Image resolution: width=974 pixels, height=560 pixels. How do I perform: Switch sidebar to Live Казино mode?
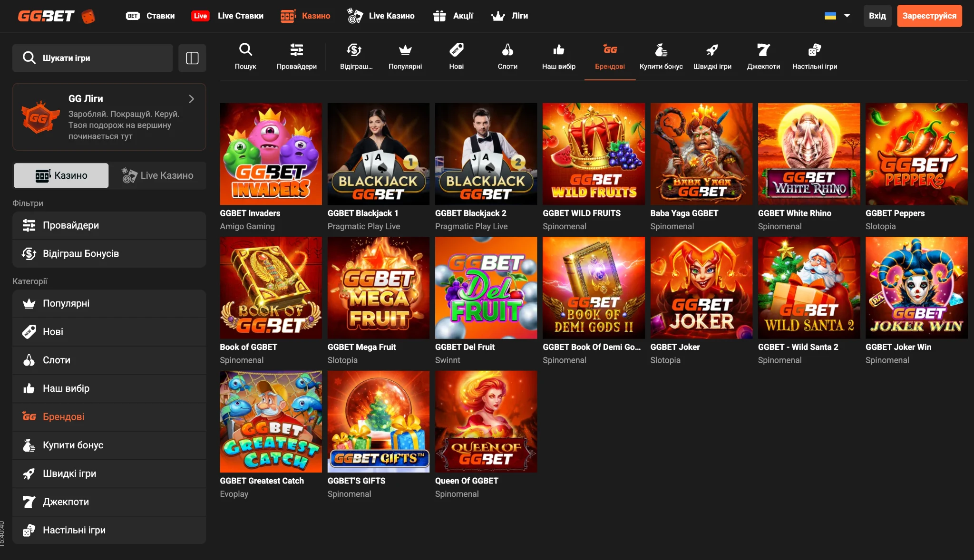point(157,175)
